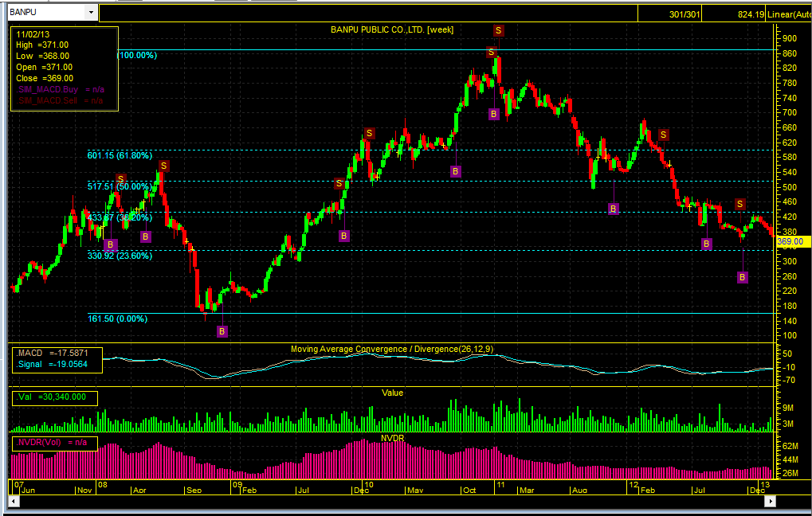812x516 pixels.
Task: Select the 433.87 (38.20%) Fibonacci label
Action: [120, 218]
